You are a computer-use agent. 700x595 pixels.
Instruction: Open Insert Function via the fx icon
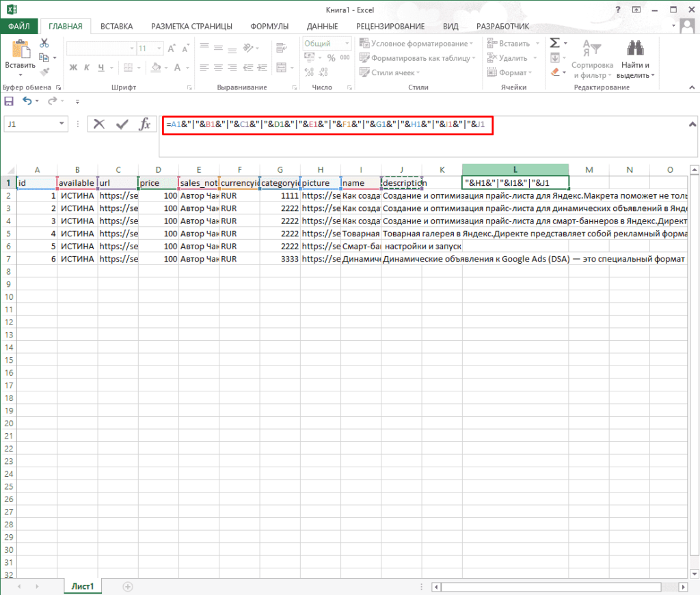pos(144,124)
